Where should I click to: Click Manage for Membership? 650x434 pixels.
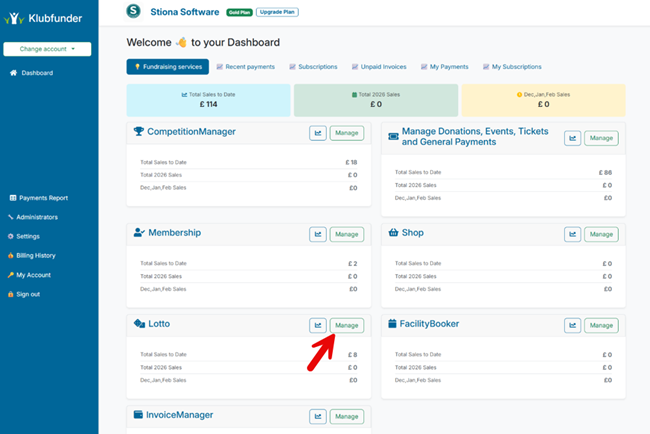pyautogui.click(x=347, y=234)
